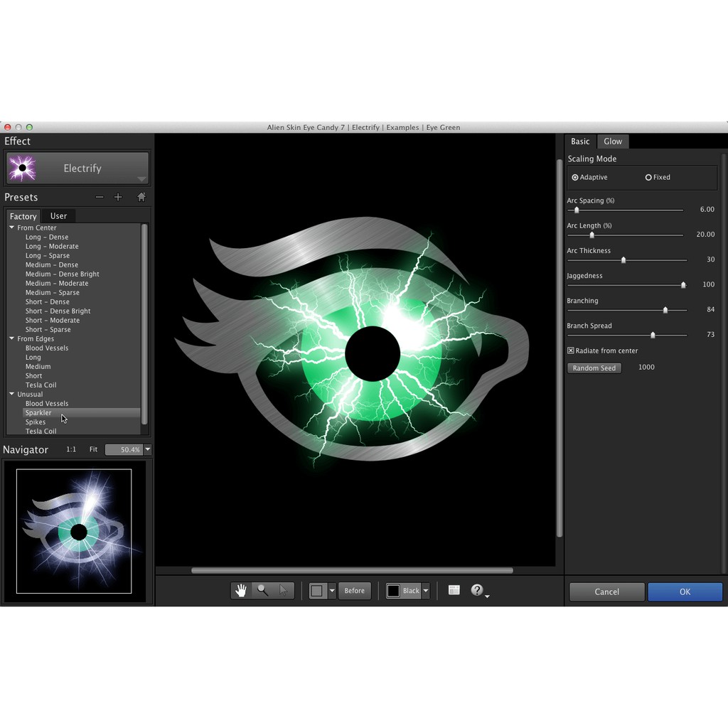The image size is (728, 728).
Task: Click the Random Seed button
Action: pyautogui.click(x=594, y=368)
